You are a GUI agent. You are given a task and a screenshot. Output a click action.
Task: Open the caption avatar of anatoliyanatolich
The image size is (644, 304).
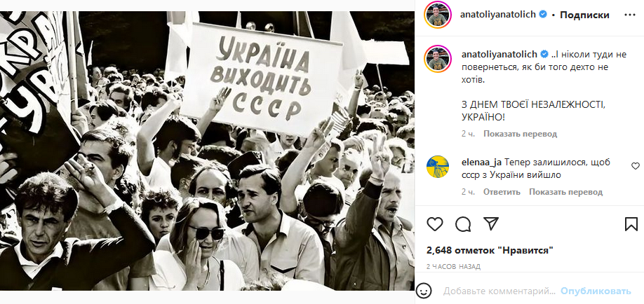click(x=438, y=60)
